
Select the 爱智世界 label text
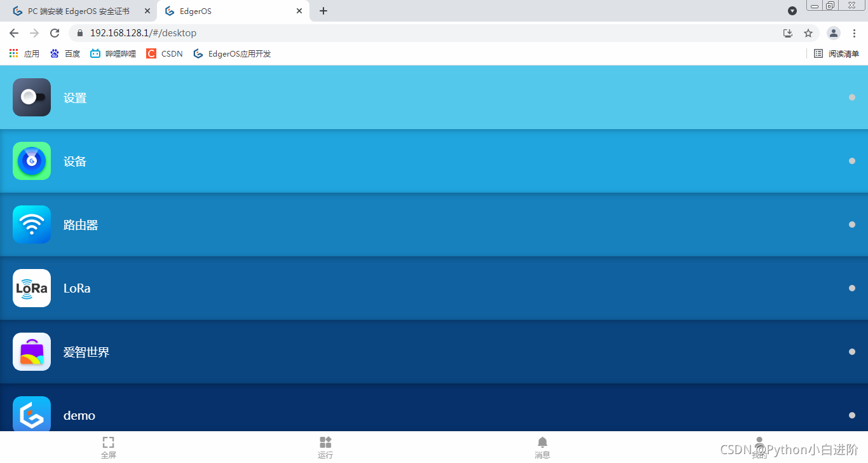point(86,352)
